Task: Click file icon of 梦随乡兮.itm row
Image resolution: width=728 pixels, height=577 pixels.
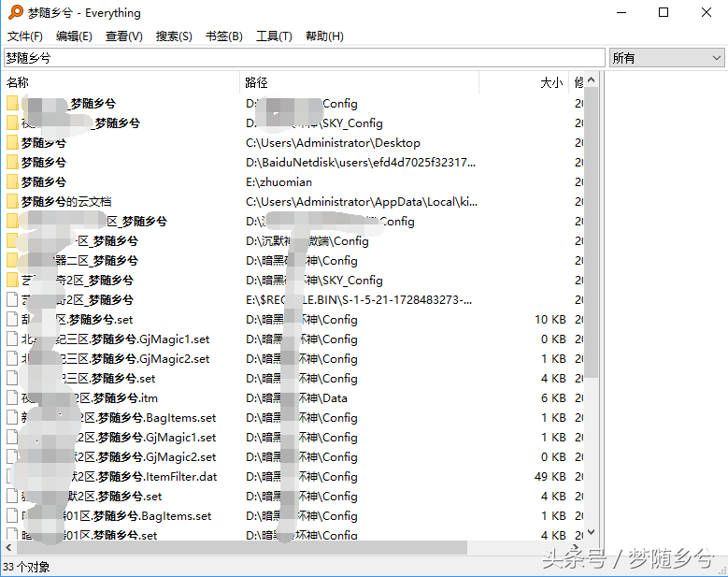Action: click(12, 397)
